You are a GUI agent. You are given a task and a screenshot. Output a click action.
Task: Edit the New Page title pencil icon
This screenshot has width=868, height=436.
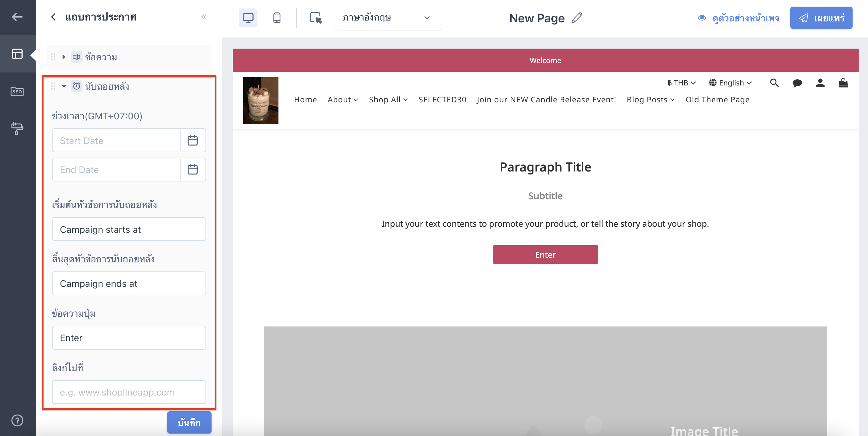click(577, 18)
